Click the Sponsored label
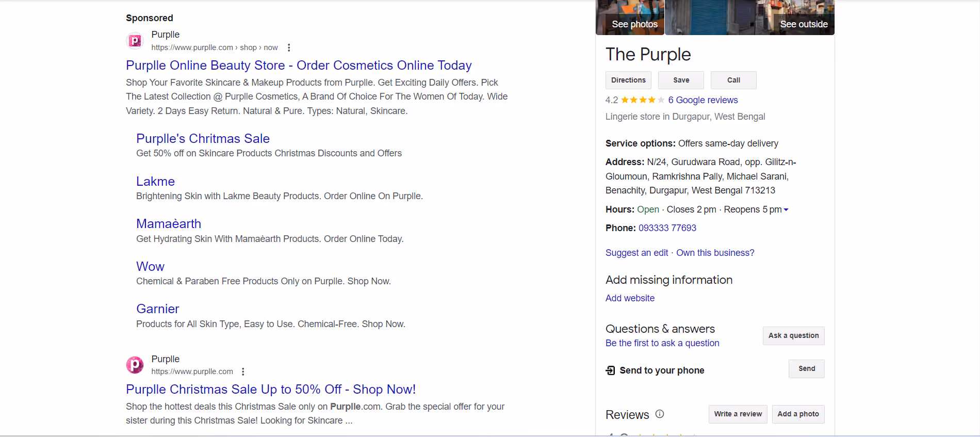 [x=149, y=18]
